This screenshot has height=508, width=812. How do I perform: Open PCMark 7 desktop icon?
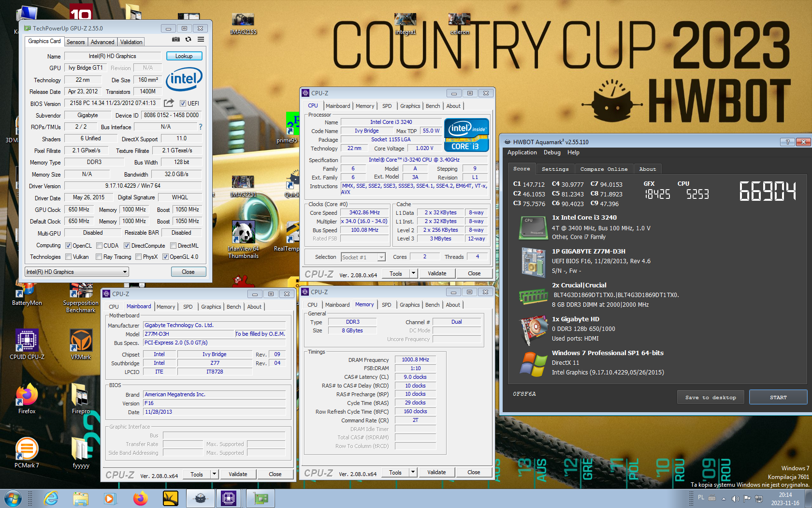(x=27, y=453)
